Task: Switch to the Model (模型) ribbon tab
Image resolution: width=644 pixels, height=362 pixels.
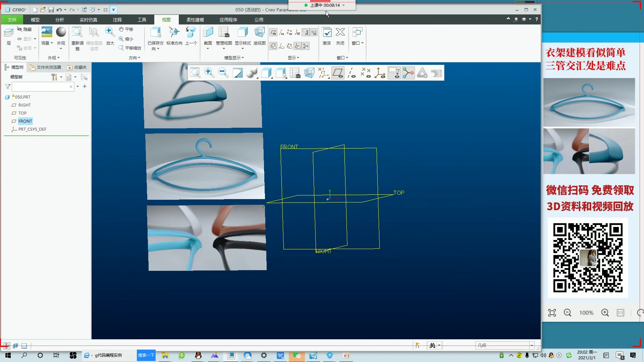Action: tap(35, 20)
